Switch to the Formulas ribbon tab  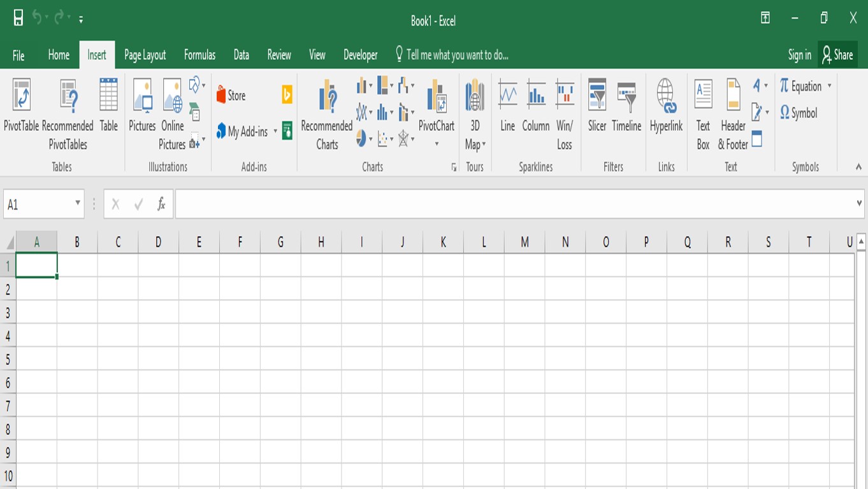[x=199, y=55]
